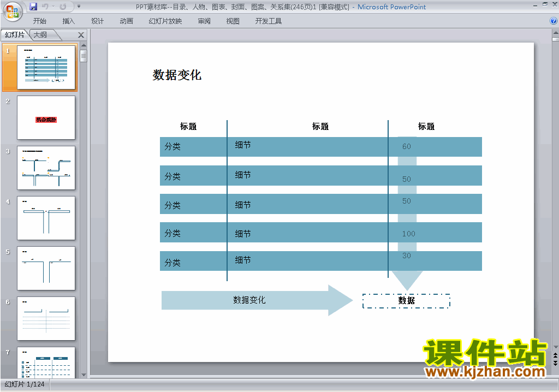Expand the Quick Access Toolbar customize arrow
This screenshot has width=559, height=392.
[x=79, y=7]
